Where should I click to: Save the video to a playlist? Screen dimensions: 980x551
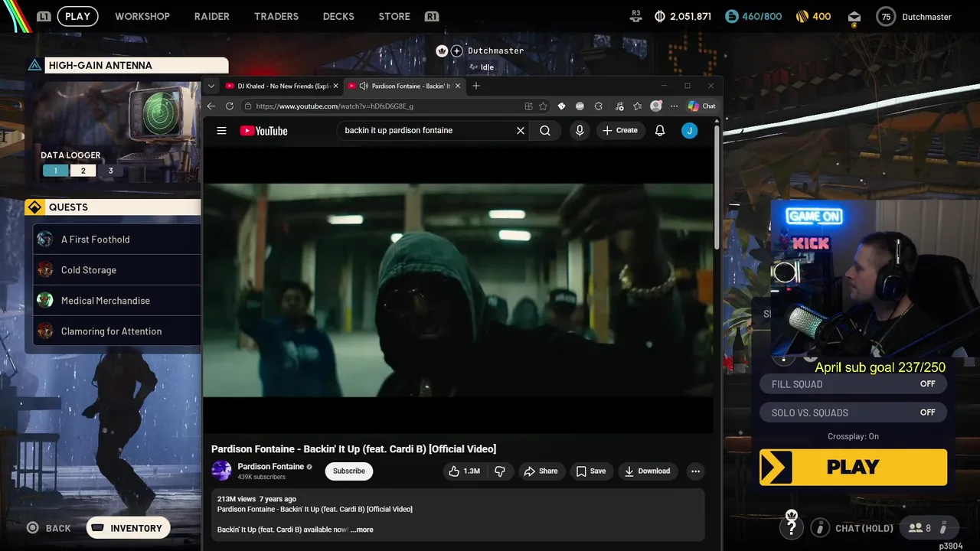coord(591,471)
